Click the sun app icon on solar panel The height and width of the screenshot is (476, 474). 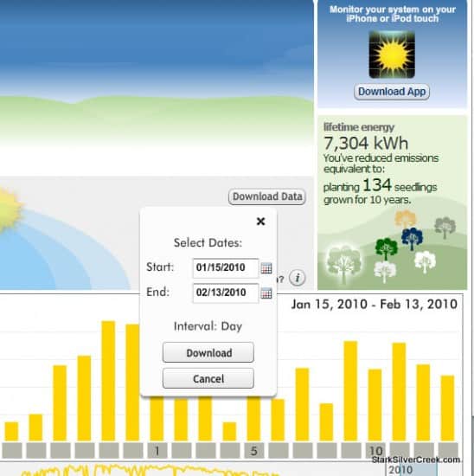pos(392,55)
